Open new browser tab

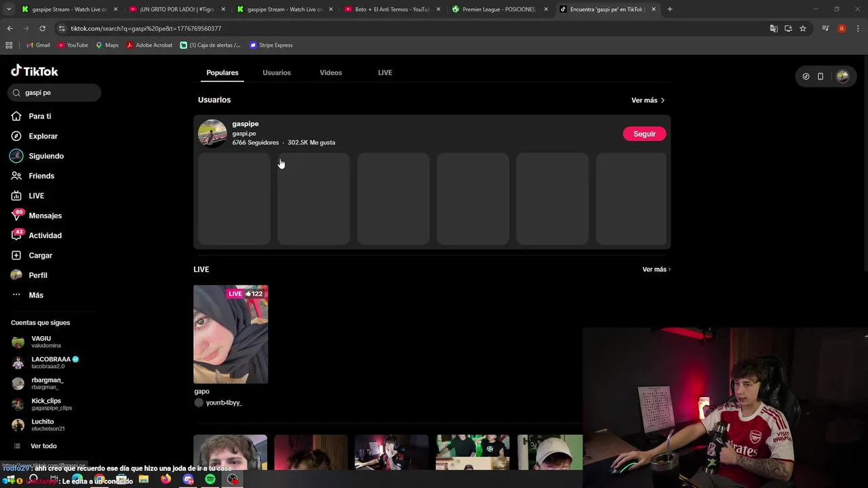669,9
